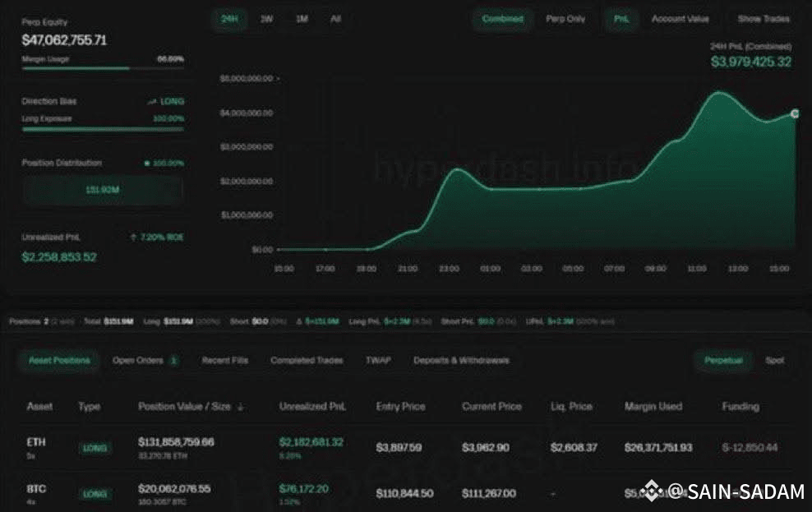812x512 pixels.
Task: Select the Perpetual market filter
Action: 723,360
